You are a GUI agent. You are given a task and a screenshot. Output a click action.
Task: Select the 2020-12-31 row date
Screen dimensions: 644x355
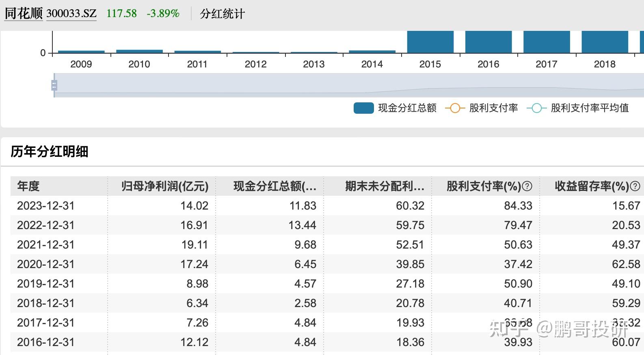click(46, 264)
